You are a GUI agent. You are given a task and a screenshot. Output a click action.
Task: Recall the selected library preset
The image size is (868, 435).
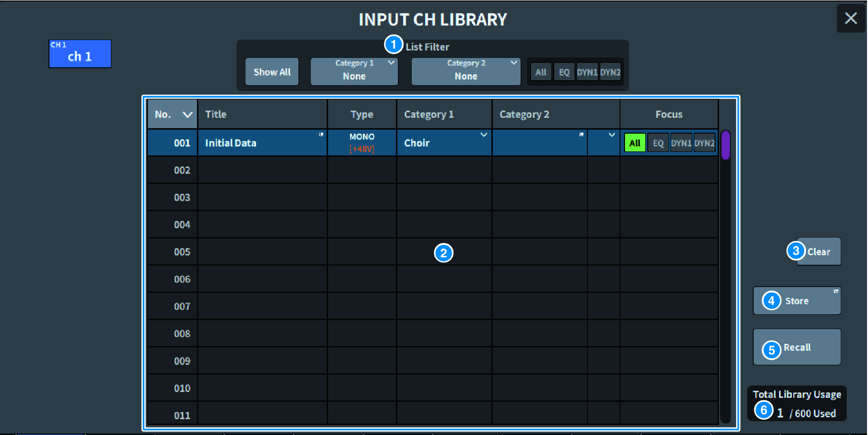click(x=797, y=347)
